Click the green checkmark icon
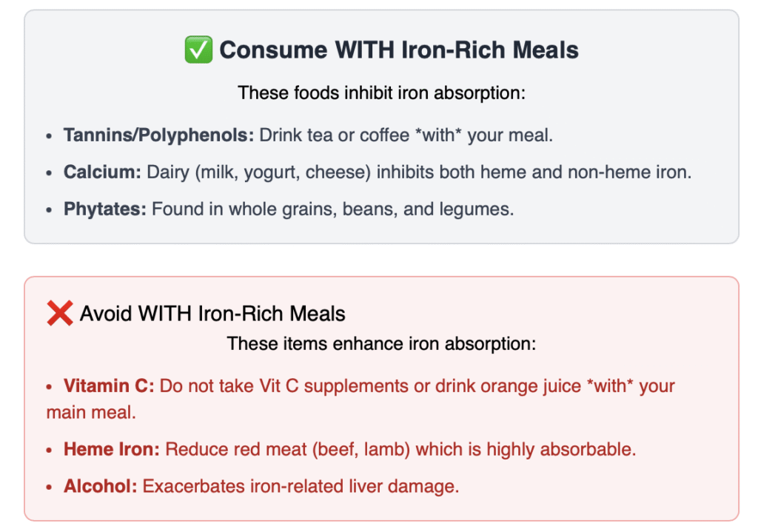Image resolution: width=758 pixels, height=532 pixels. tap(198, 50)
